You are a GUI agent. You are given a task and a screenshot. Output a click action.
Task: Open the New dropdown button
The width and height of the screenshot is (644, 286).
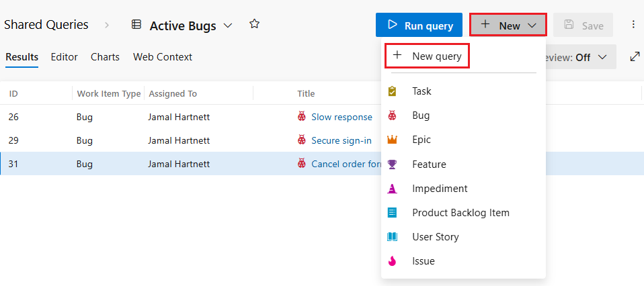point(508,26)
